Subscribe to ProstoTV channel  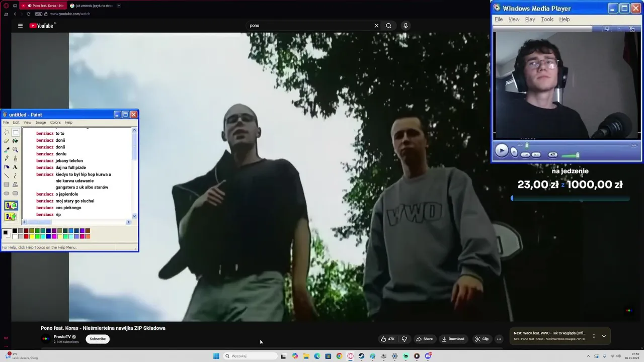98,339
